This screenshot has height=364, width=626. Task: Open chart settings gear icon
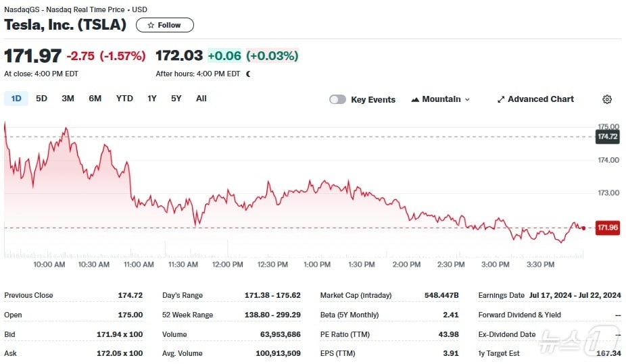606,99
